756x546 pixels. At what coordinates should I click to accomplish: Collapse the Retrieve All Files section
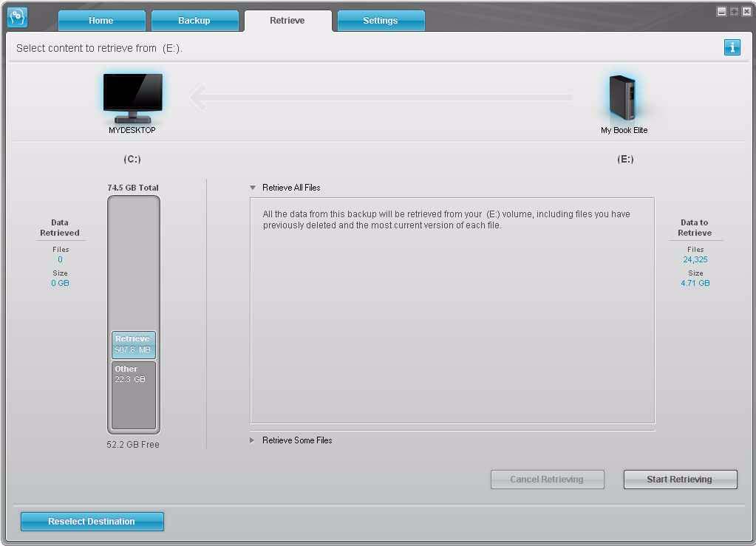[253, 188]
